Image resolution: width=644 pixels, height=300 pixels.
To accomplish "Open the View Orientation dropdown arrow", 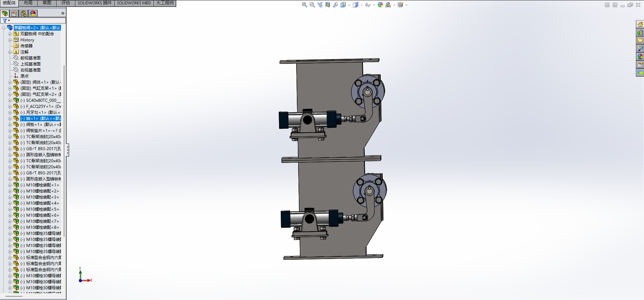I will click(349, 5).
